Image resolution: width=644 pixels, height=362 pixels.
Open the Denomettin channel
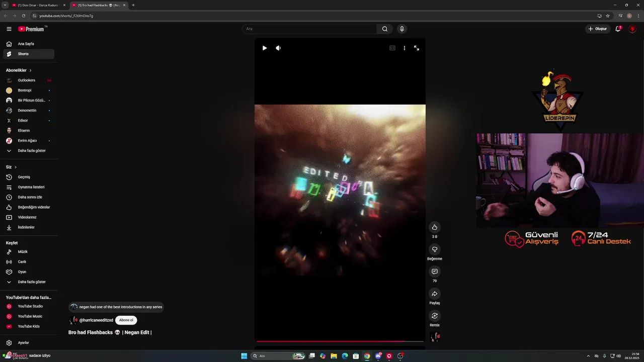(29, 111)
